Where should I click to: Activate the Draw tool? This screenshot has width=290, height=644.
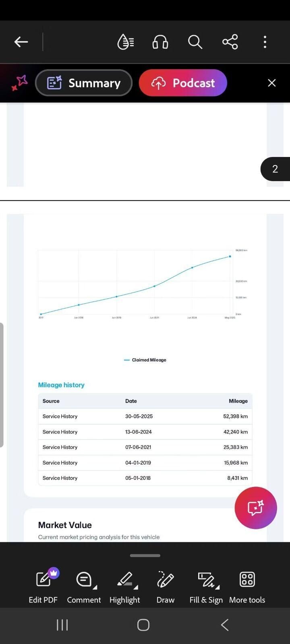click(x=166, y=587)
